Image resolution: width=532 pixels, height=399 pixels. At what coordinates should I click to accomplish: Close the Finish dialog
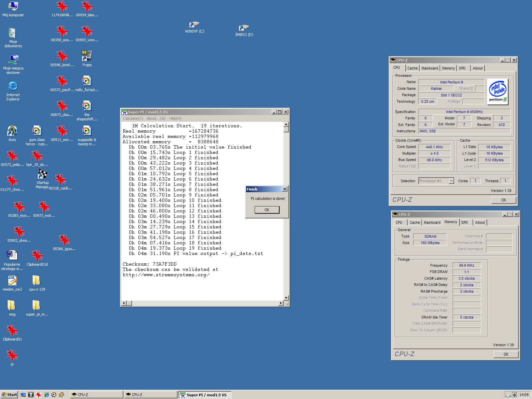click(284, 189)
